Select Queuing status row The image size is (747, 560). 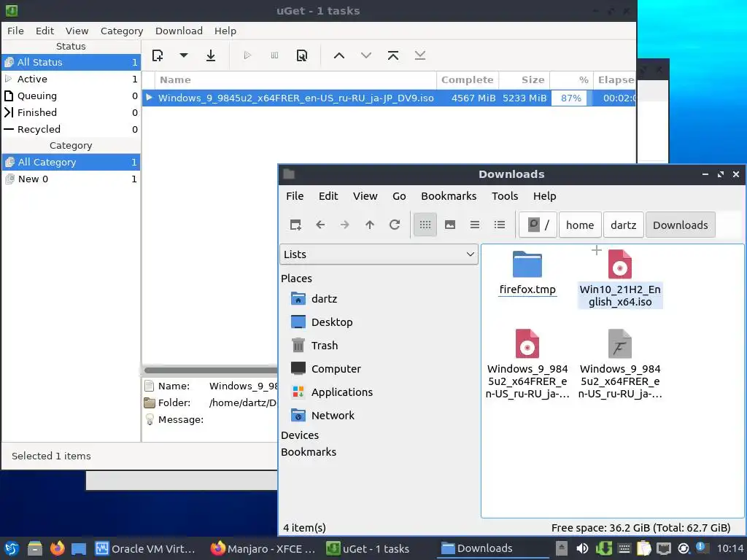point(71,96)
